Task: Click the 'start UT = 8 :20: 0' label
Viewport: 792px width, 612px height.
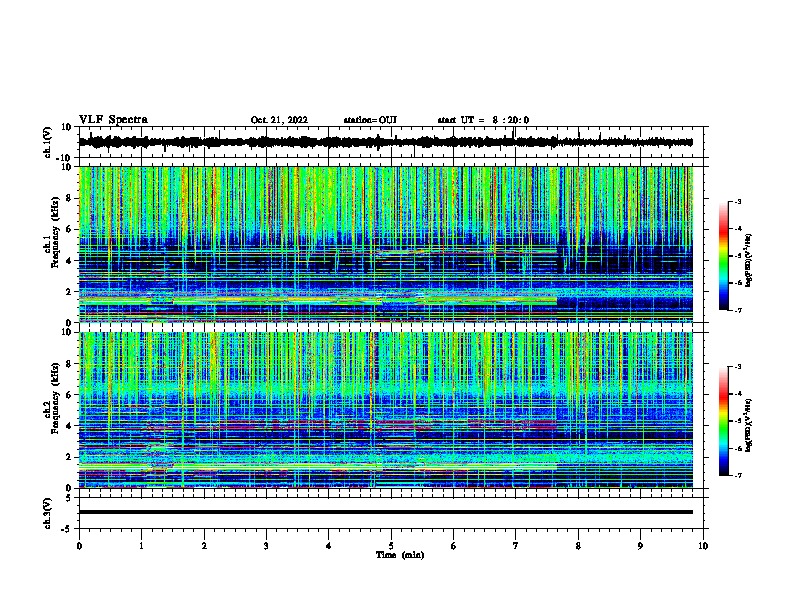Action: (x=483, y=120)
